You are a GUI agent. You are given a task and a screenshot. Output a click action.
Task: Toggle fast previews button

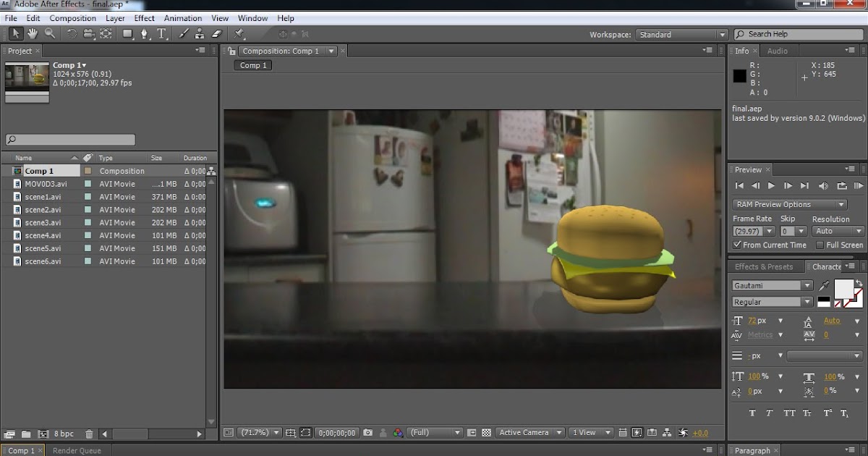pyautogui.click(x=637, y=433)
